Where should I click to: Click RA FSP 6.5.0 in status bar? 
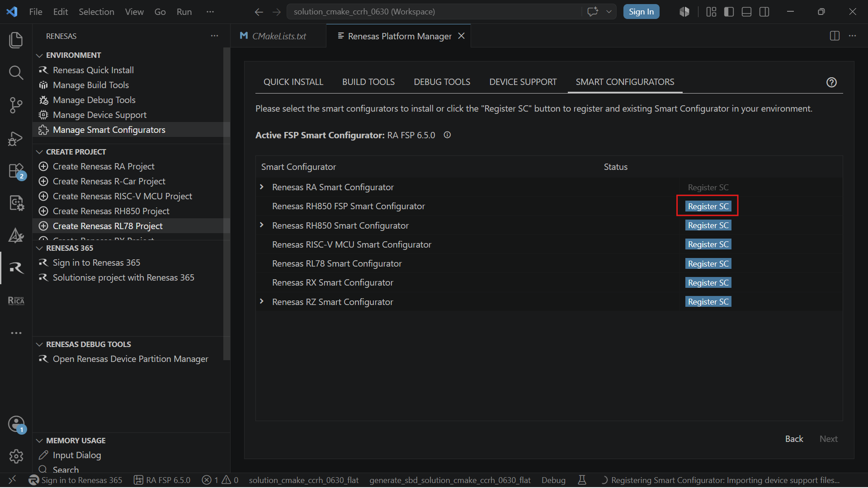pyautogui.click(x=162, y=480)
